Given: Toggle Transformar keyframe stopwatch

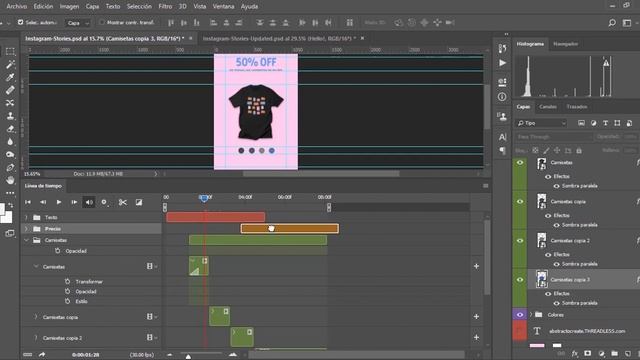Looking at the screenshot, I should coord(67,282).
